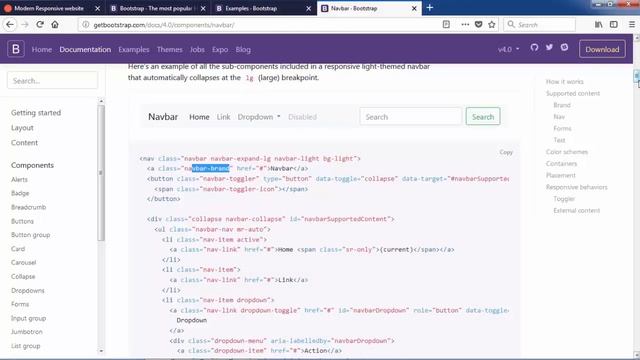Image resolution: width=640 pixels, height=360 pixels.
Task: Close the Examples - Bootstrap tab
Action: pyautogui.click(x=309, y=8)
